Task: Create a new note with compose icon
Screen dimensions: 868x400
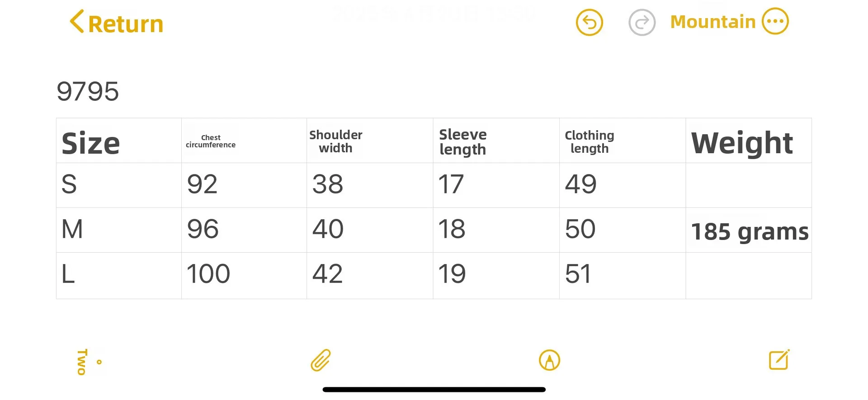Action: pyautogui.click(x=779, y=360)
